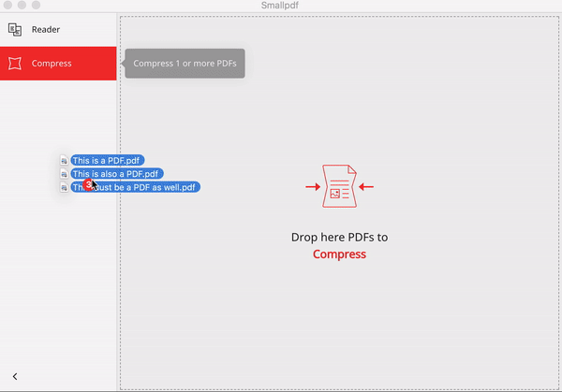The height and width of the screenshot is (392, 562).
Task: Click the 'Drop here PDFs to' text
Action: tap(339, 237)
